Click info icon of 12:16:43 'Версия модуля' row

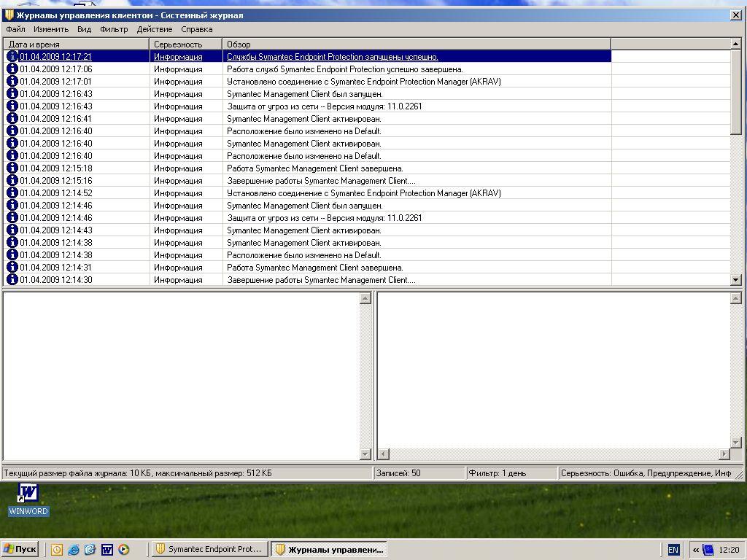pyautogui.click(x=12, y=106)
